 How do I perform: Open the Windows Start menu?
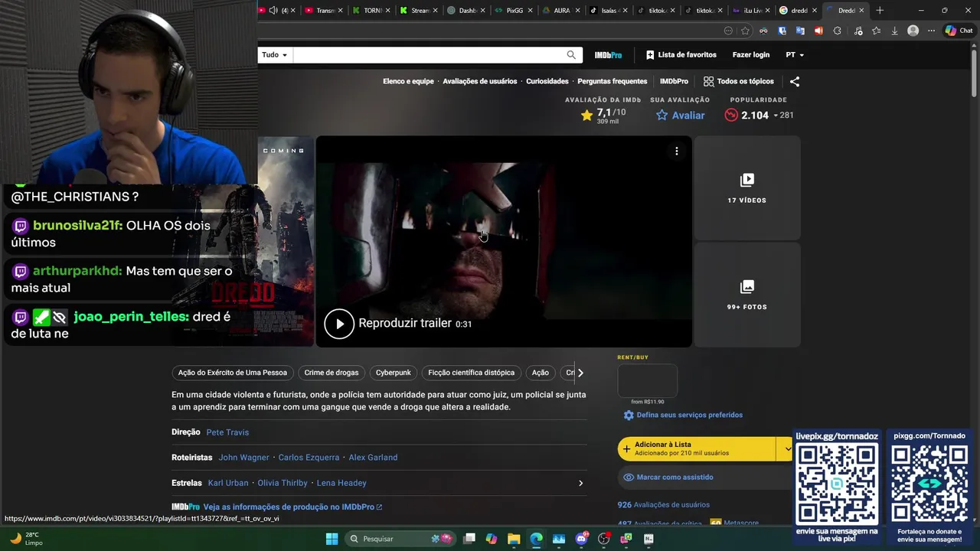point(332,539)
